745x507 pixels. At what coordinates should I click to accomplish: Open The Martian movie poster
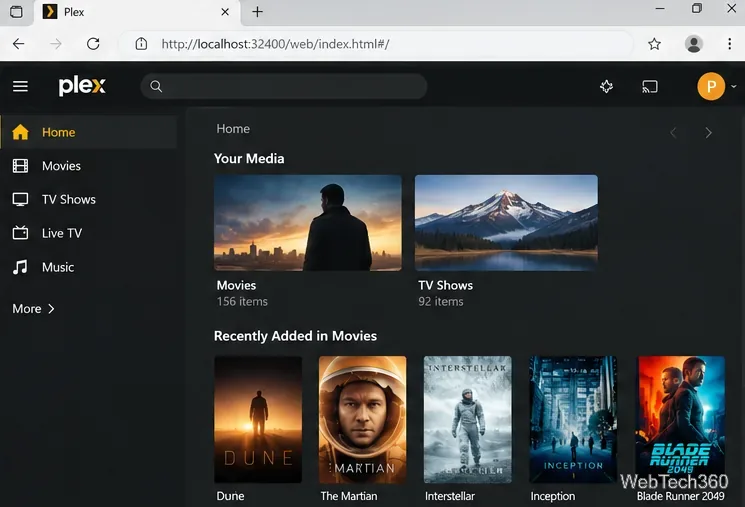[363, 420]
